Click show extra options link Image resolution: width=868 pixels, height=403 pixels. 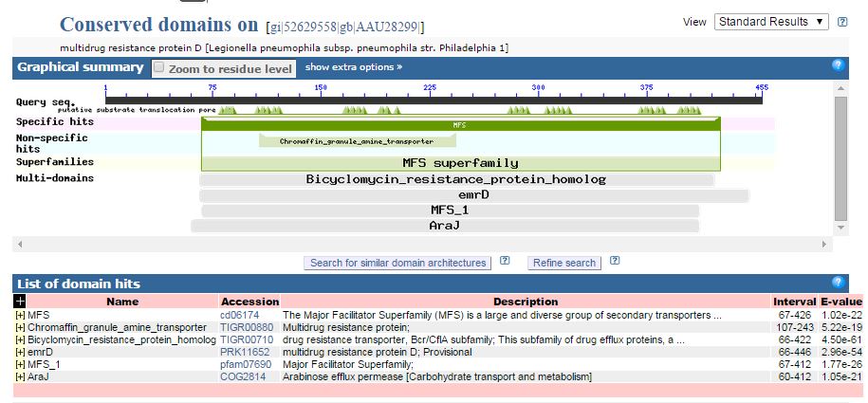pyautogui.click(x=353, y=67)
